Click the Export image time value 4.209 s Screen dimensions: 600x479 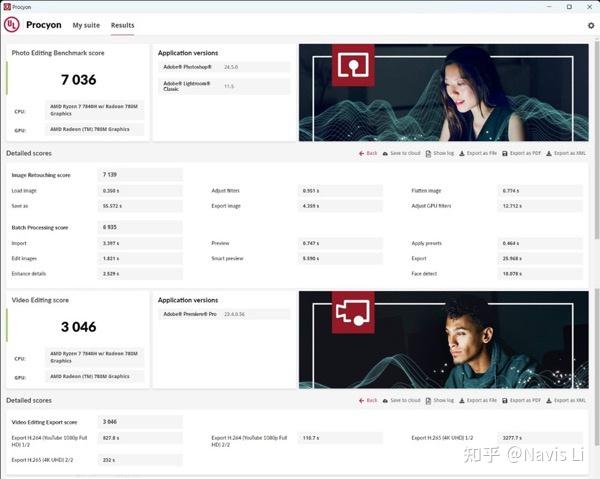click(x=340, y=206)
